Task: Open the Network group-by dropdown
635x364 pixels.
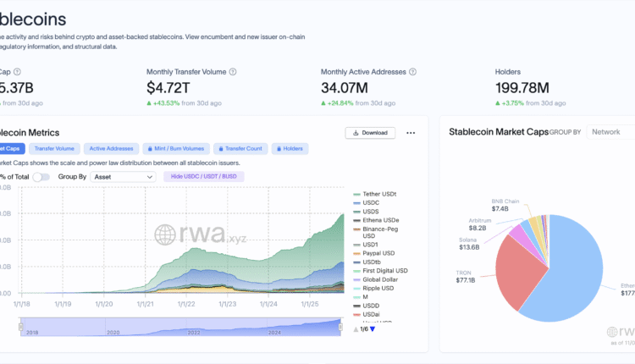Action: click(x=610, y=132)
